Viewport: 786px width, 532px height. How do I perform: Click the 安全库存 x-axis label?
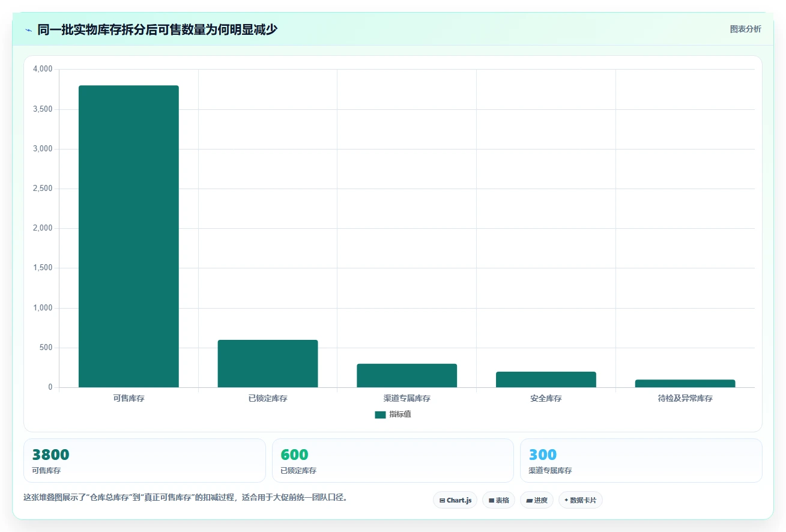(x=546, y=398)
